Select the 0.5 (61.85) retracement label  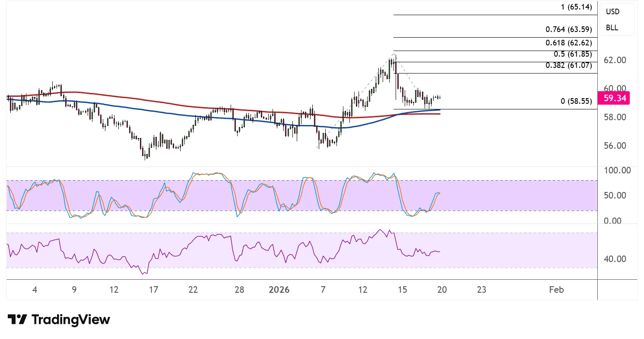tap(572, 55)
